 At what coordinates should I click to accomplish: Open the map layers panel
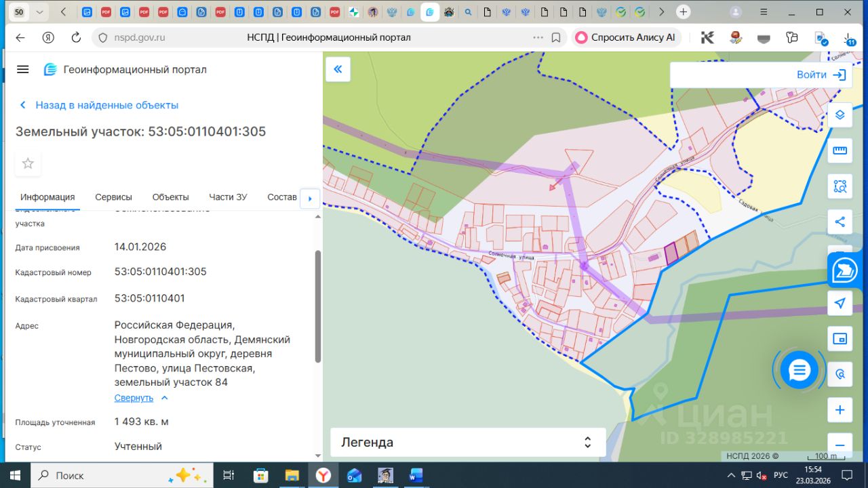(840, 115)
